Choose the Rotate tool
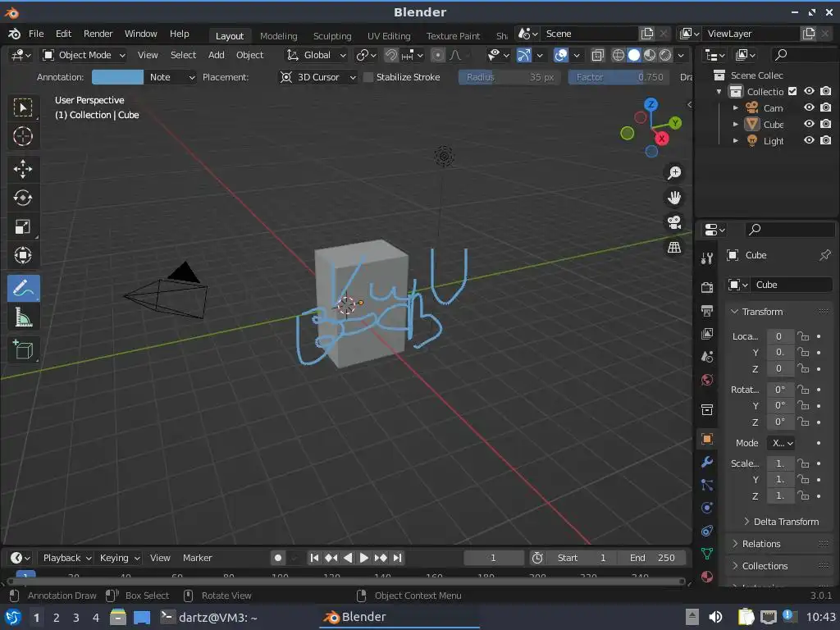 23,199
